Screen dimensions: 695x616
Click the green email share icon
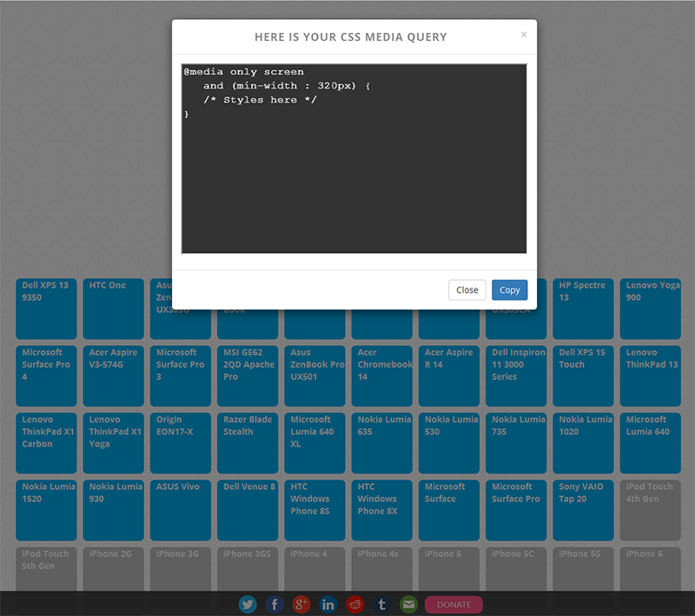(x=408, y=605)
